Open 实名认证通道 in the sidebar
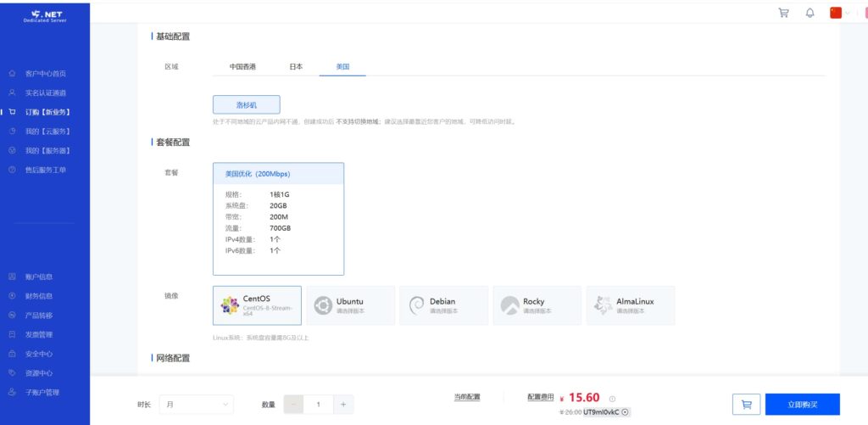The height and width of the screenshot is (425, 868). (46, 93)
